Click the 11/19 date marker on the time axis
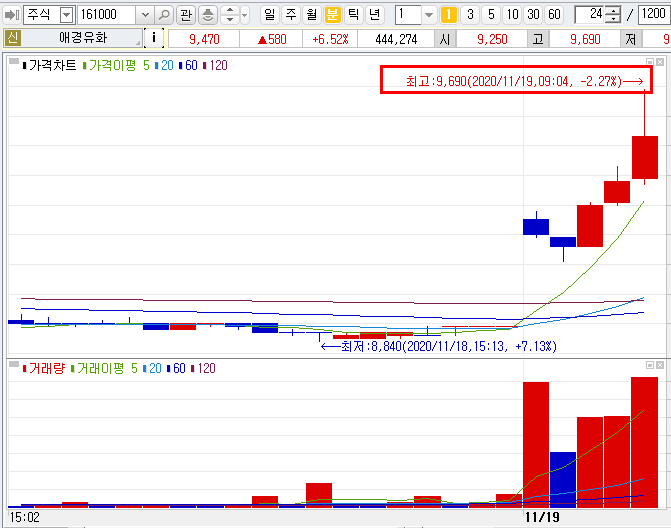Image resolution: width=671 pixels, height=528 pixels. 542,517
